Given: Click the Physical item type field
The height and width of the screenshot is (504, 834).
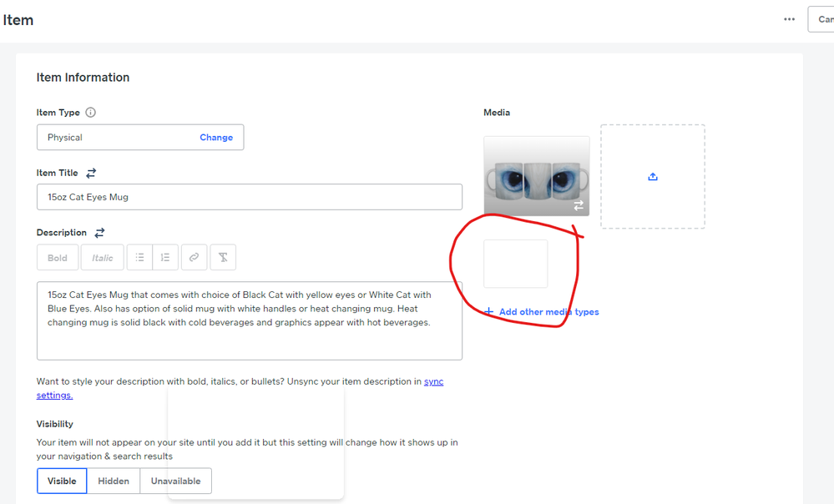Looking at the screenshot, I should pyautogui.click(x=140, y=137).
